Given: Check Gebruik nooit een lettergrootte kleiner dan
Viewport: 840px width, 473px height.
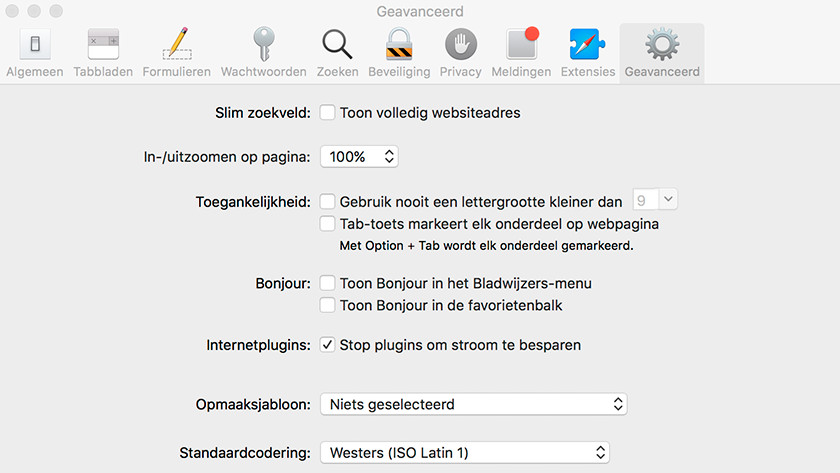Looking at the screenshot, I should click(327, 201).
